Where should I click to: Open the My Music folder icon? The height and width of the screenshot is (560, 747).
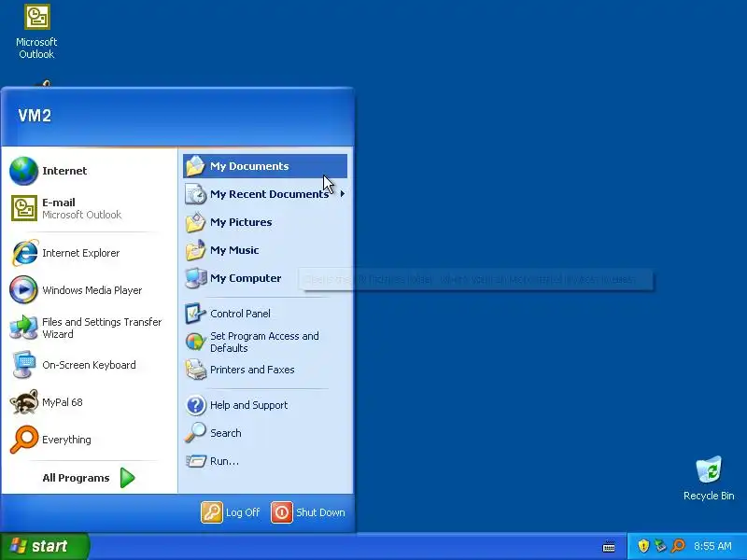pyautogui.click(x=195, y=250)
